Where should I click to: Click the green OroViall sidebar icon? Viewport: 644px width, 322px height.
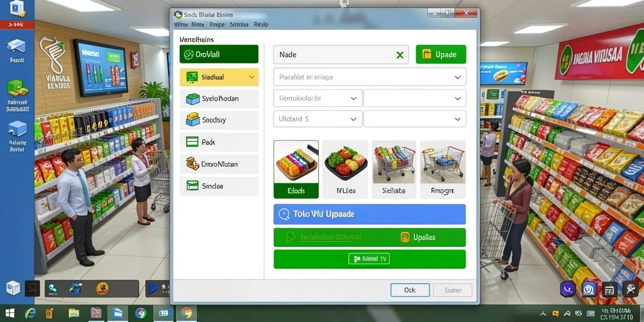[x=189, y=54]
